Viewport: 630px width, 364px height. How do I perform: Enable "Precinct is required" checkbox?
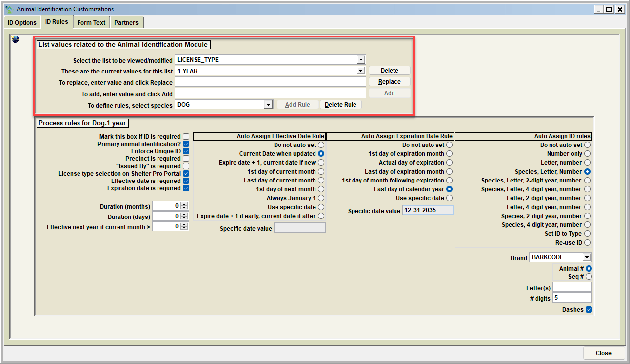pyautogui.click(x=186, y=159)
